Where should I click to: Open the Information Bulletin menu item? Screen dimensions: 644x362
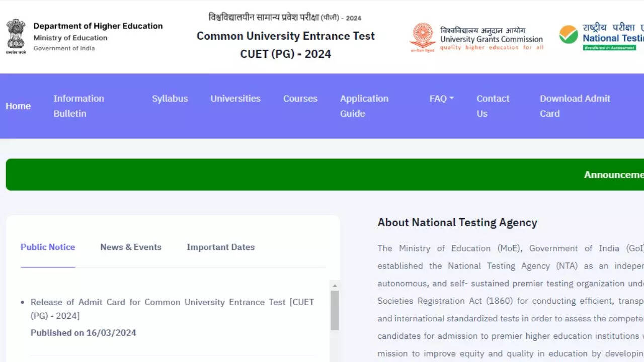click(x=78, y=106)
